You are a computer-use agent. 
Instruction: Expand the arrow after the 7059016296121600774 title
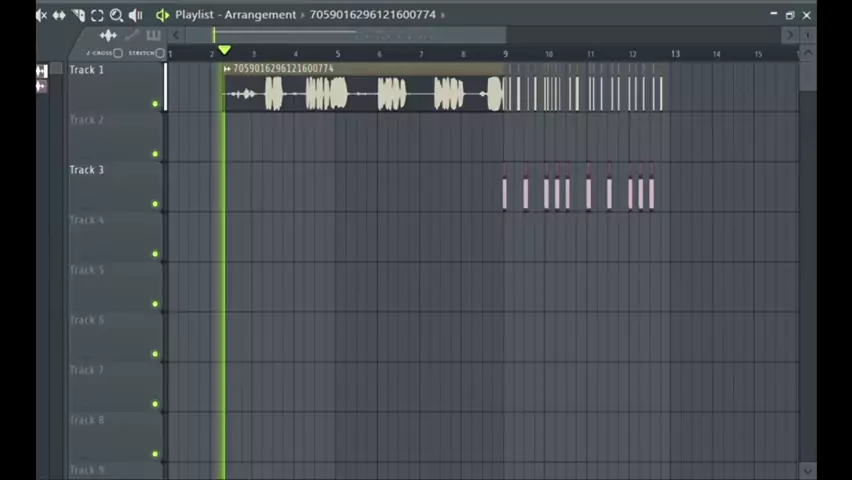point(443,15)
